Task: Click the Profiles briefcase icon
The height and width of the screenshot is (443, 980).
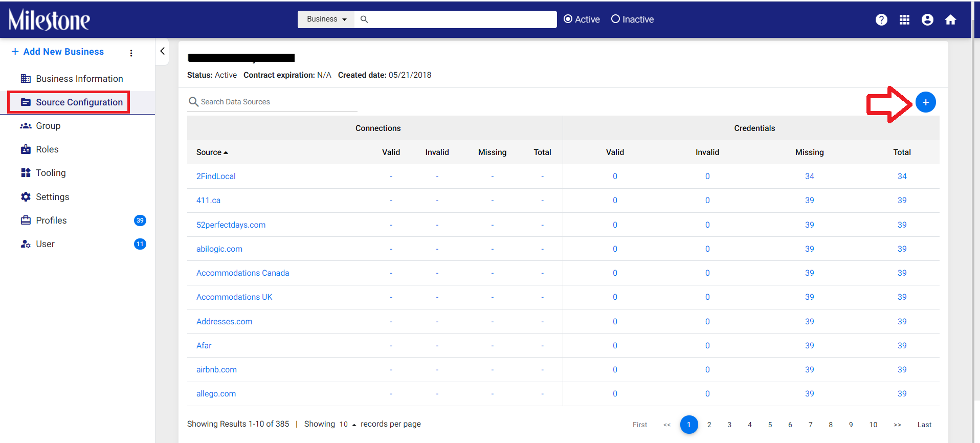Action: point(26,220)
